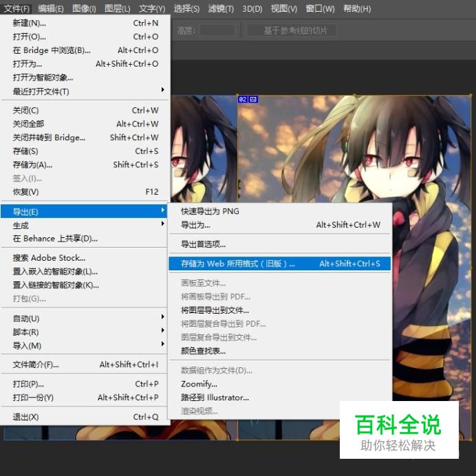Choose 关闭(C) menu entry

[x=85, y=111]
